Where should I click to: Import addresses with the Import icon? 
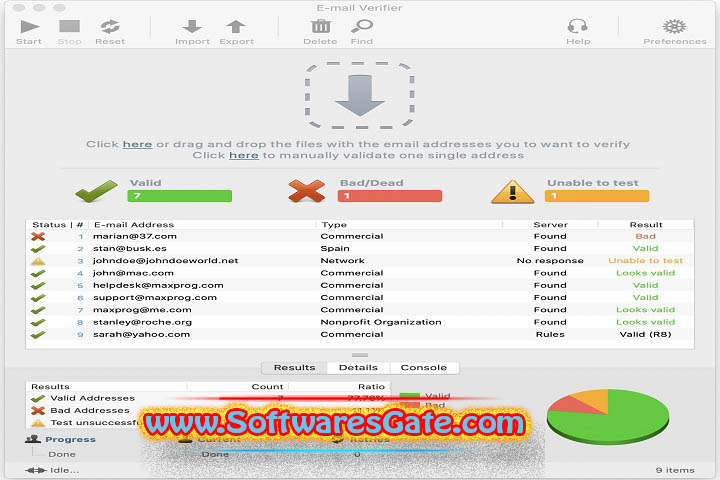192,27
